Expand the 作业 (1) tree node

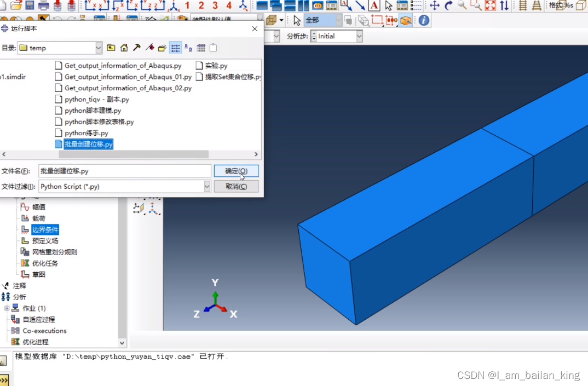pyautogui.click(x=7, y=308)
